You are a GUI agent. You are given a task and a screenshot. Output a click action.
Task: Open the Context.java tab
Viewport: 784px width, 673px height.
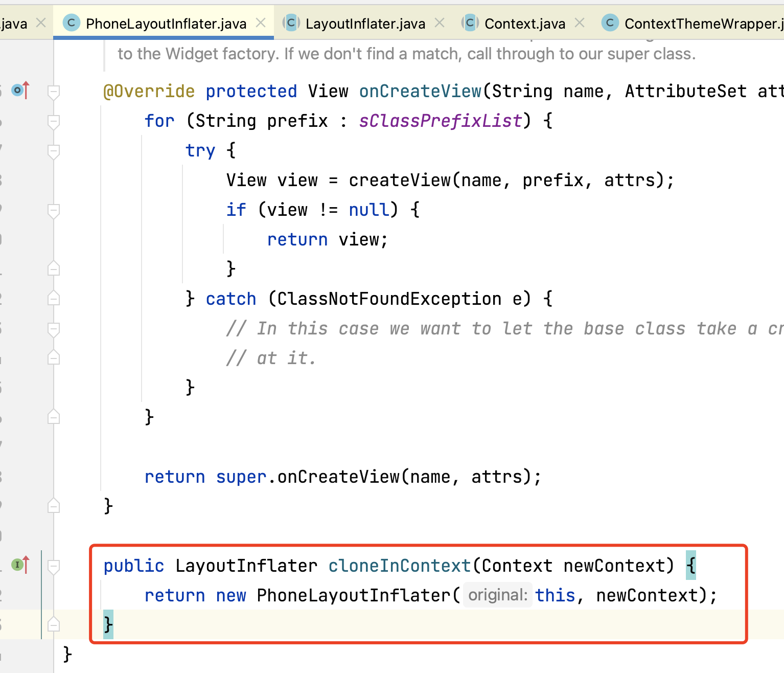(x=524, y=24)
